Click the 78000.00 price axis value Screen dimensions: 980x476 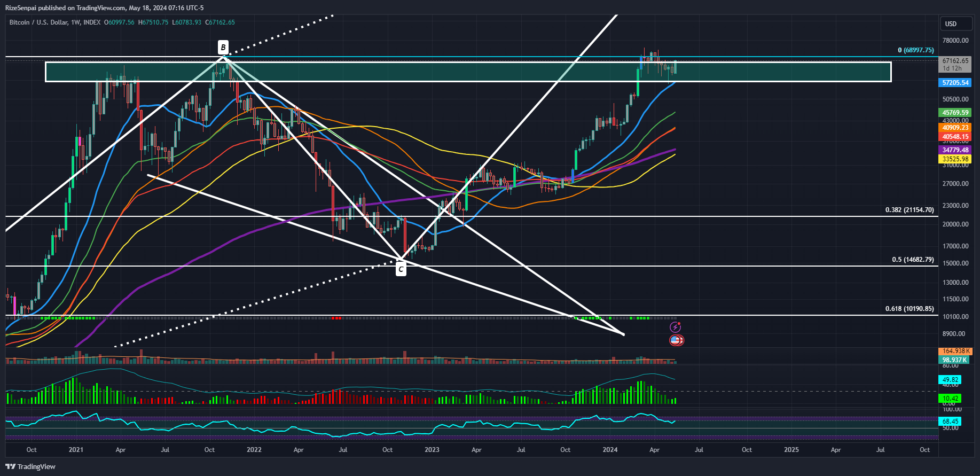[955, 41]
